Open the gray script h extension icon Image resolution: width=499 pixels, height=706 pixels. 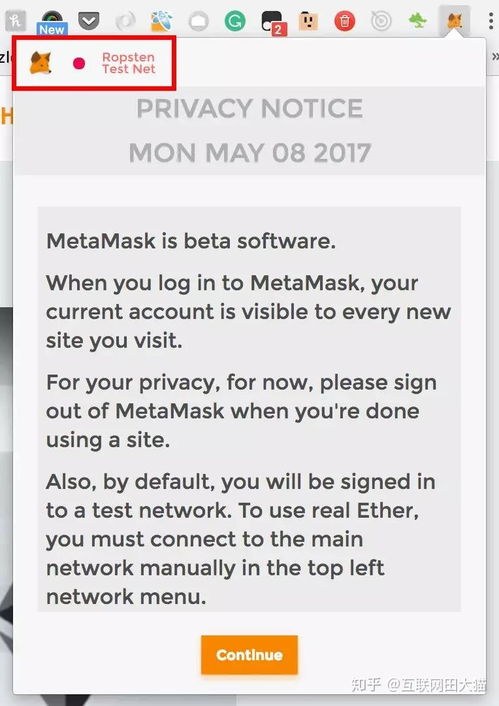coord(16,20)
